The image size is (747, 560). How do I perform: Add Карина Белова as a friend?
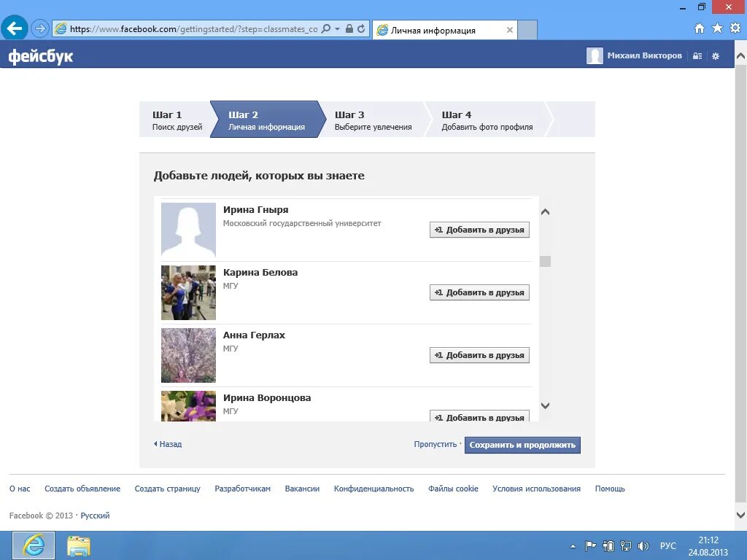coord(479,292)
